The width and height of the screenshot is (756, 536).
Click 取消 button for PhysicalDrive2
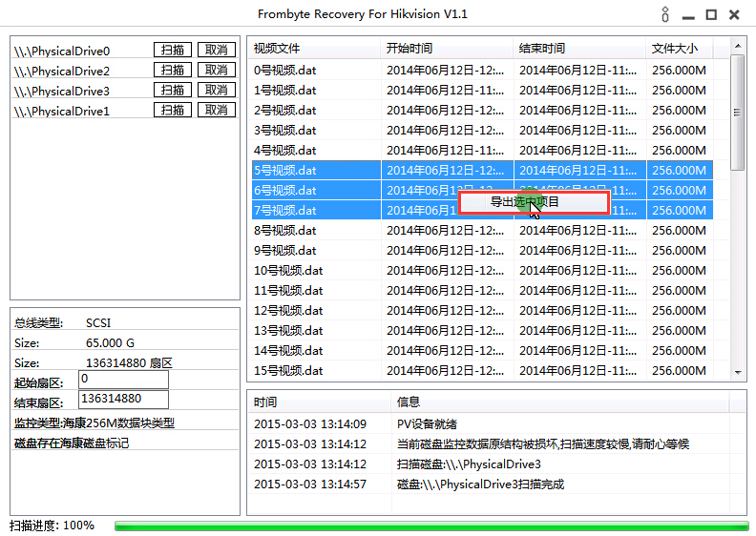click(x=217, y=71)
